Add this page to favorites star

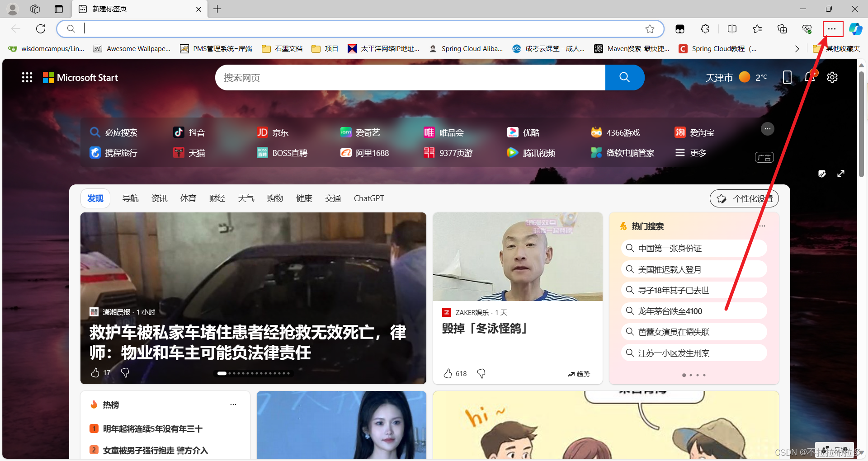[x=650, y=29]
